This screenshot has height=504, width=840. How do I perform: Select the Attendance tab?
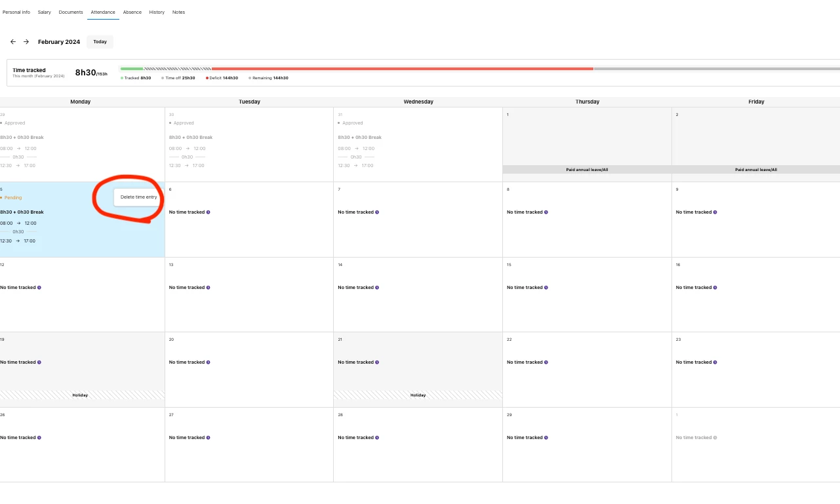[103, 12]
